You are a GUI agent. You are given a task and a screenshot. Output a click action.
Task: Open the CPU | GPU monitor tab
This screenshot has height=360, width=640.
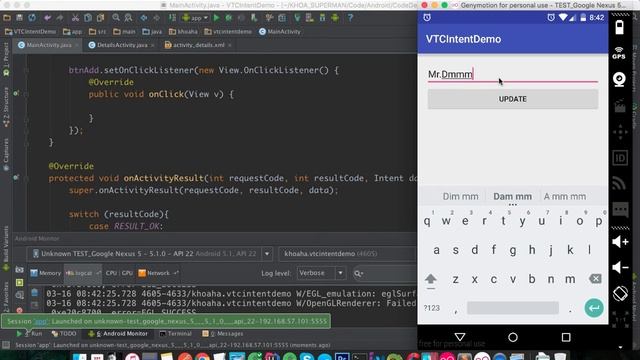(119, 273)
